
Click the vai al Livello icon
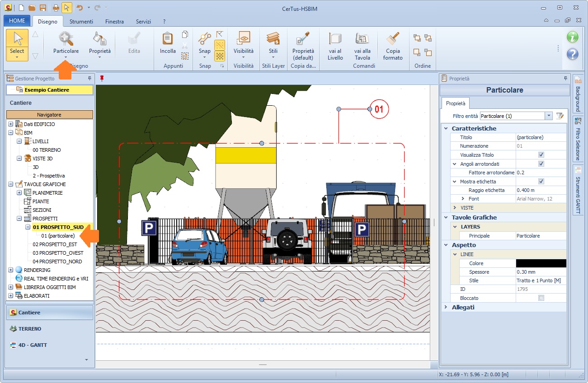[335, 39]
